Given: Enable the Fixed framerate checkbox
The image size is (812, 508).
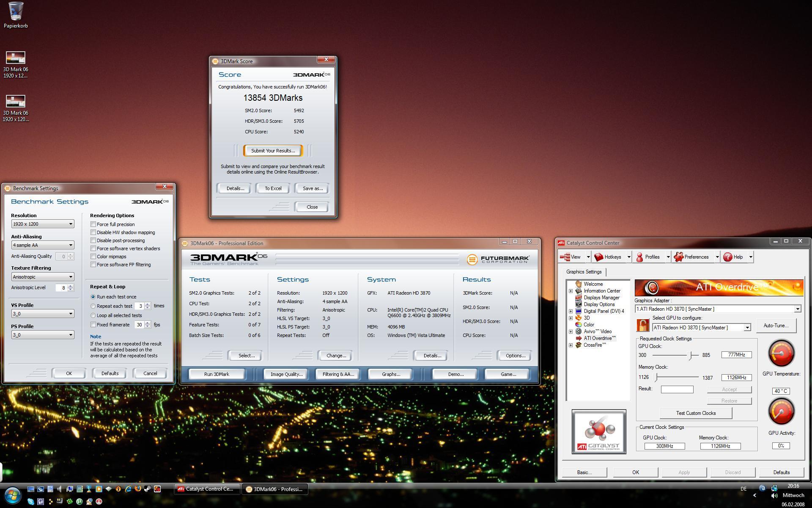Looking at the screenshot, I should click(x=93, y=325).
